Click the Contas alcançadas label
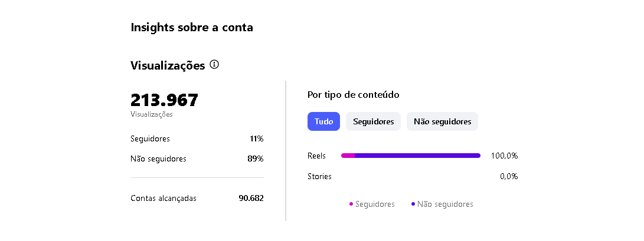This screenshot has width=644, height=241. click(164, 198)
